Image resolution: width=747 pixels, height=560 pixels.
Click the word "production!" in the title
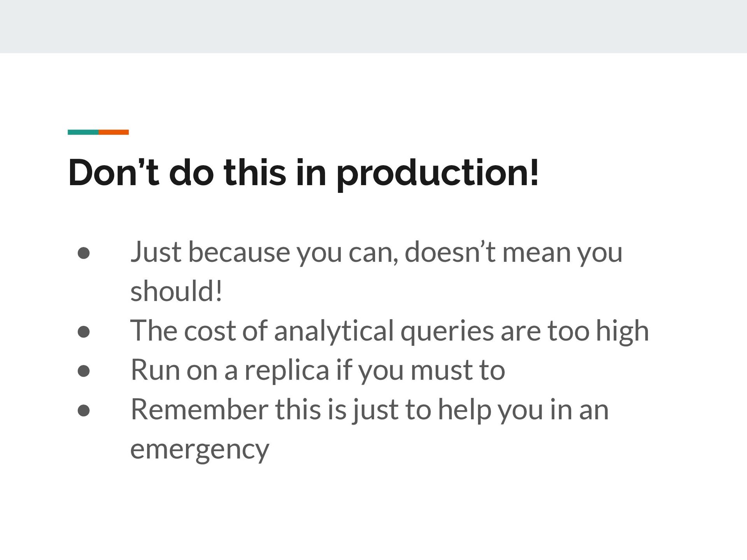(438, 174)
